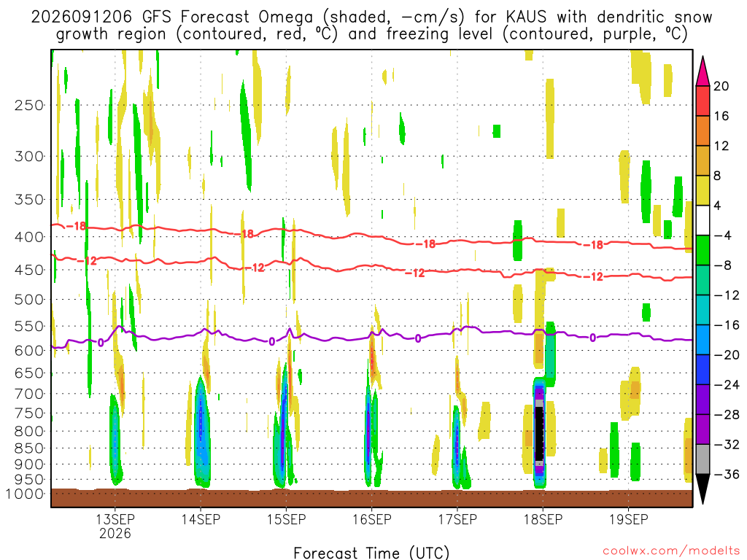Click the Forecast Time (UTC) axis title

(x=371, y=553)
